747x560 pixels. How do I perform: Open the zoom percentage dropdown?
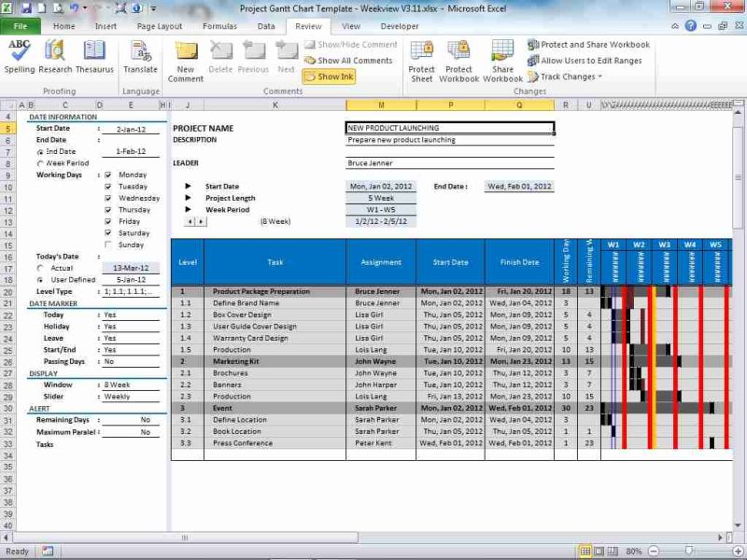coord(635,550)
